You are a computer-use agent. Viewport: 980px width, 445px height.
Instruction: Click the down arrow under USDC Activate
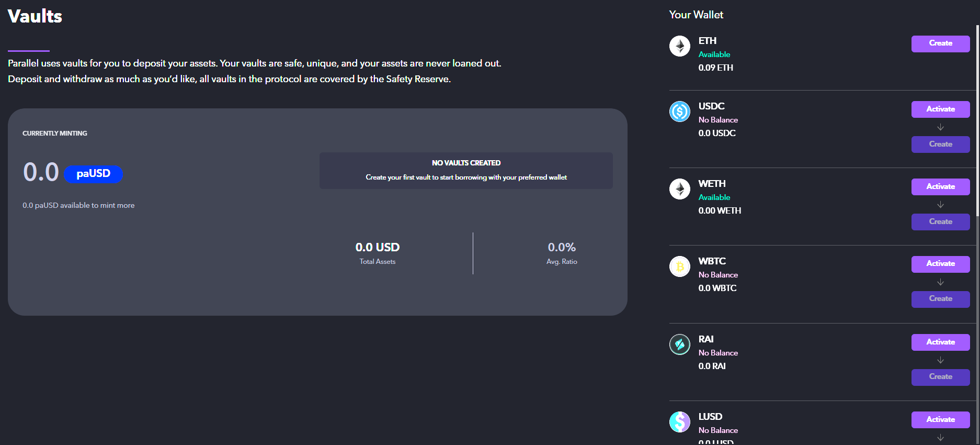pyautogui.click(x=940, y=127)
